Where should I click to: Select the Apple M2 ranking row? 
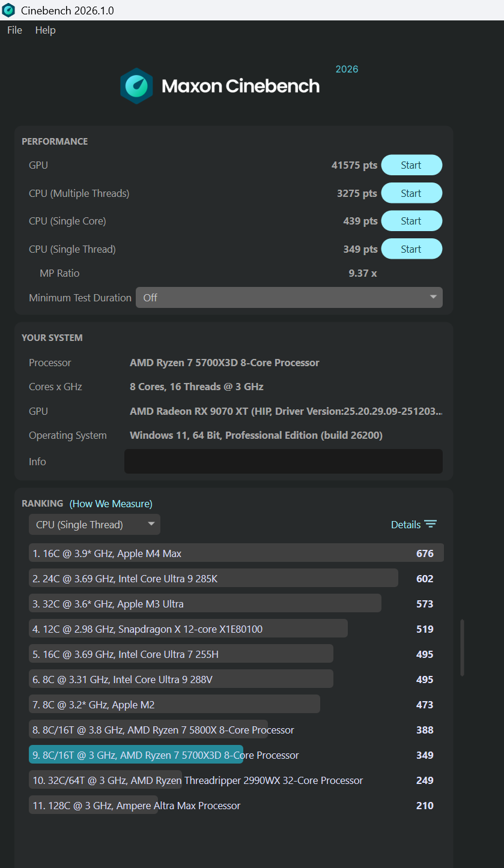tap(236, 705)
